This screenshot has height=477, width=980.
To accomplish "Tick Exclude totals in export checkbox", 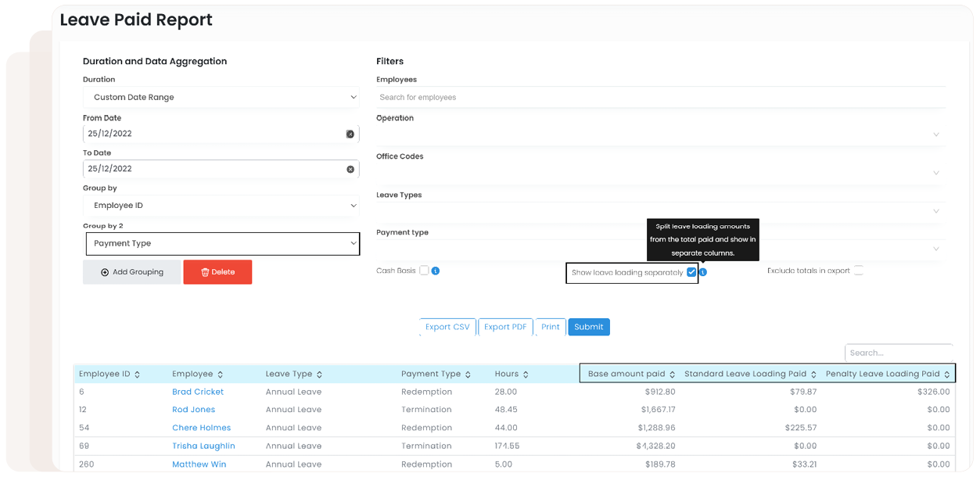I will pyautogui.click(x=859, y=271).
